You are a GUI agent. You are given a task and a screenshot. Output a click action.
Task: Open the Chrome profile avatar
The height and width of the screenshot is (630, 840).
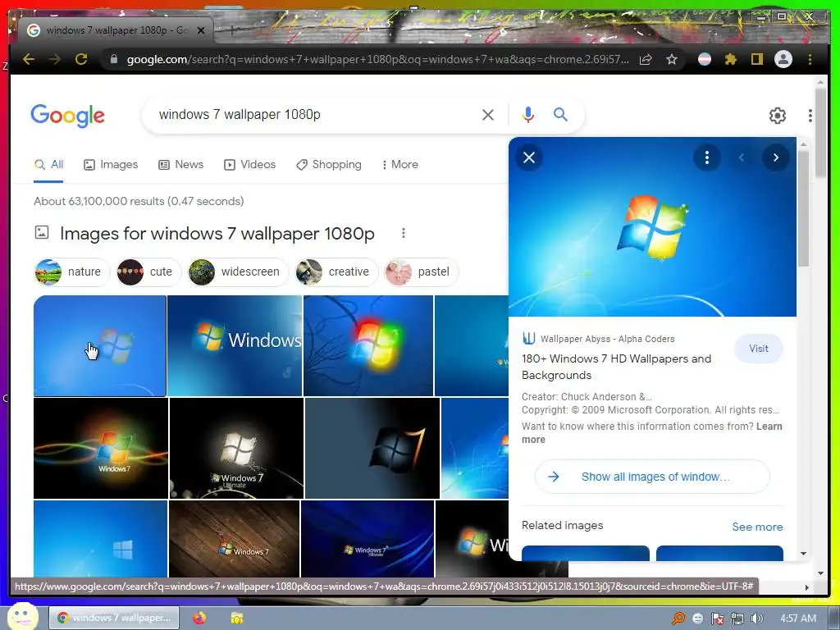(x=783, y=59)
